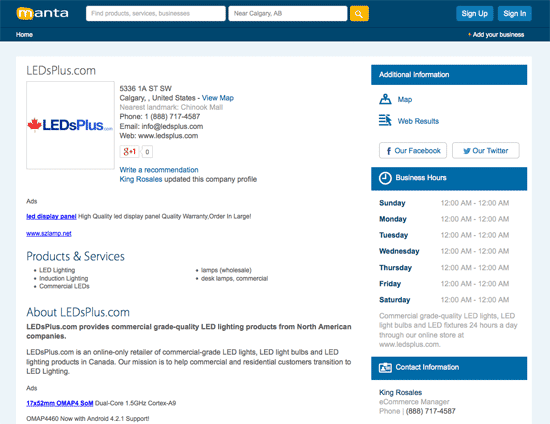Click the Sign In button

515,14
